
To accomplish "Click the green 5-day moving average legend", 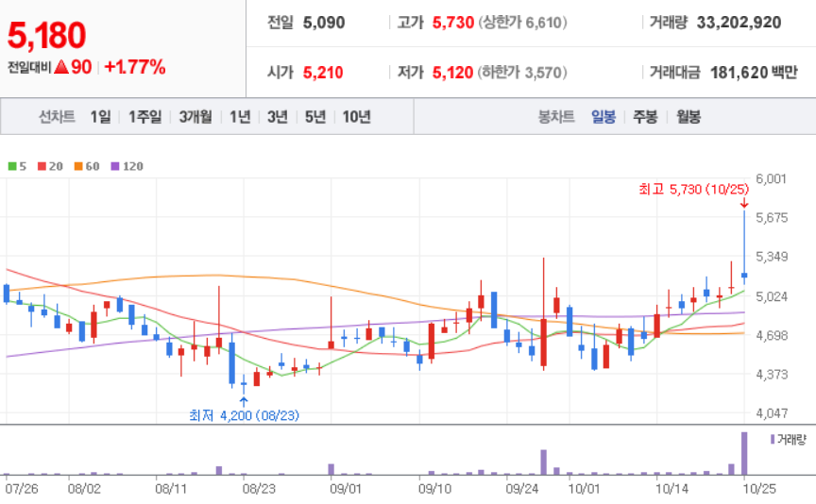I will tap(17, 166).
